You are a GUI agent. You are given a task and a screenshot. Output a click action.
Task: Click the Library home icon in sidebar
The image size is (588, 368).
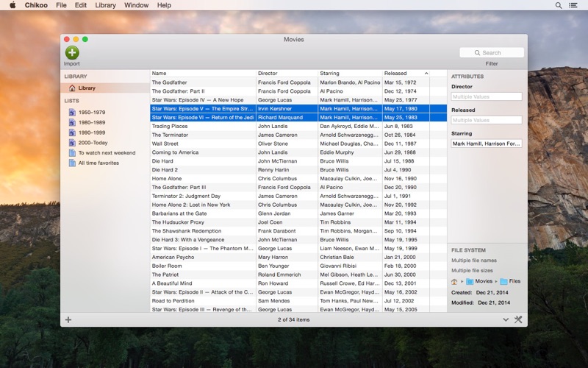tap(72, 88)
